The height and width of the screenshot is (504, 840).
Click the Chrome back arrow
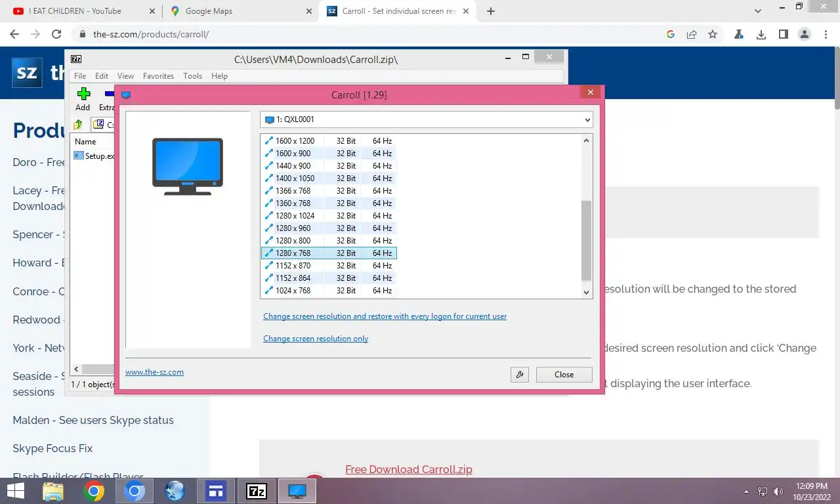(14, 34)
